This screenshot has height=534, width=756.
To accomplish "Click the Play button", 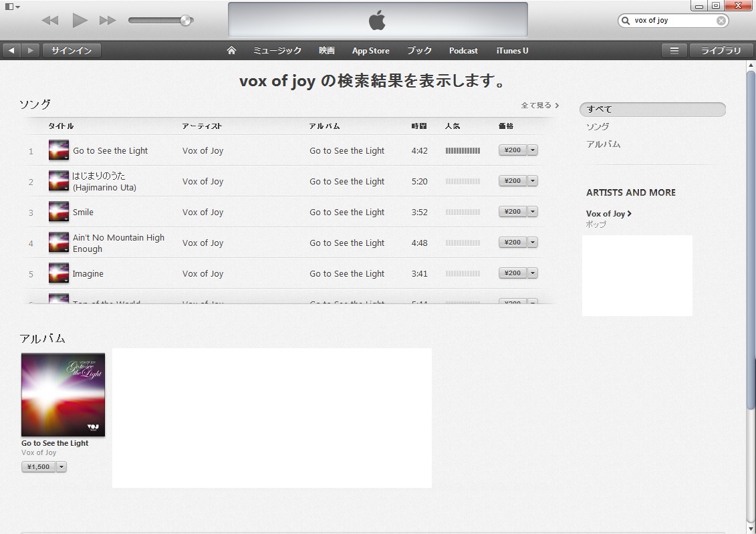I will (80, 21).
